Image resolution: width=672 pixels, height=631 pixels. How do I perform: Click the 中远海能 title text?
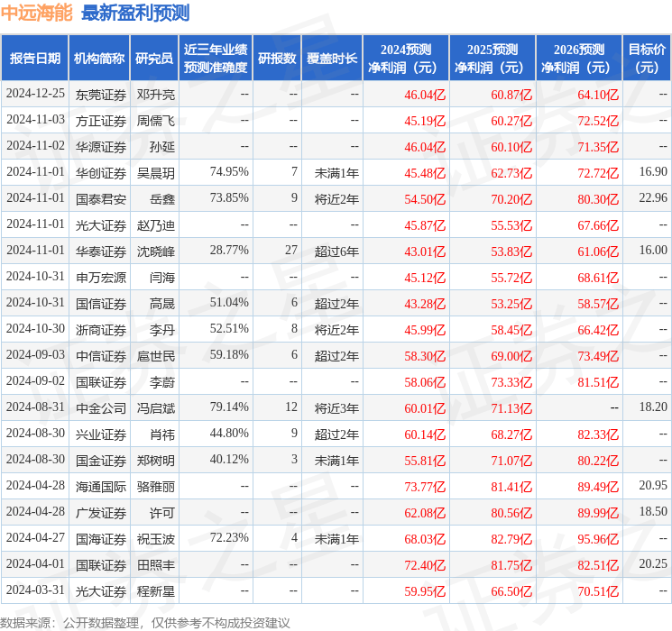37,13
